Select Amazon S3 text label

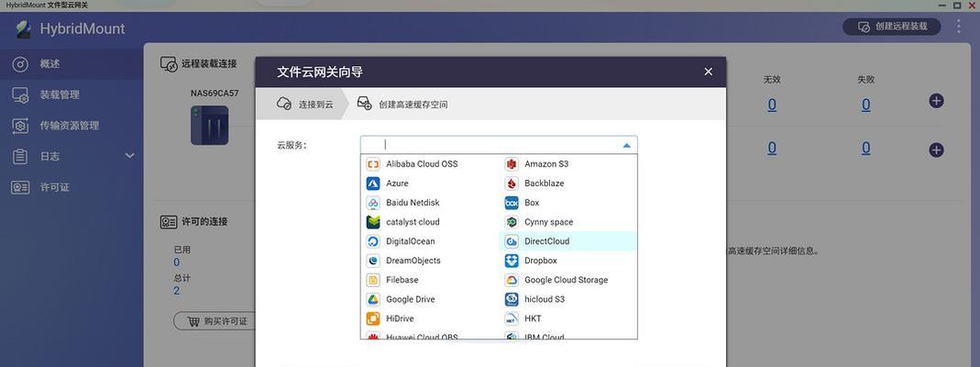click(546, 164)
